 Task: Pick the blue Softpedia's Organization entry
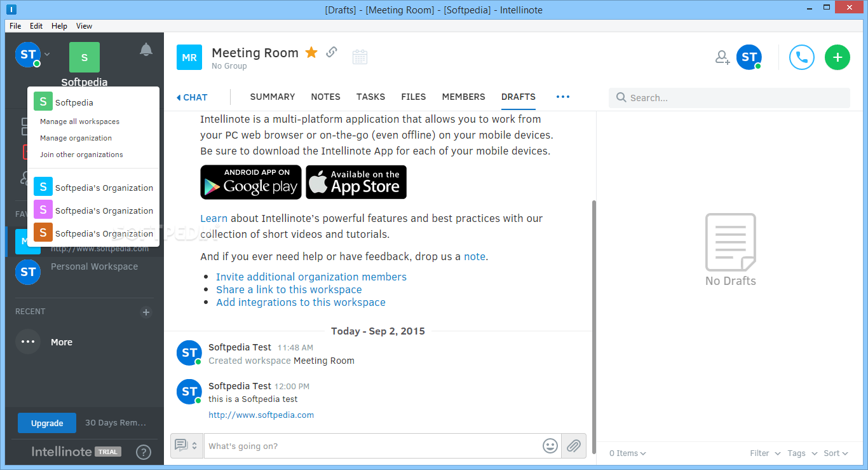tap(93, 188)
